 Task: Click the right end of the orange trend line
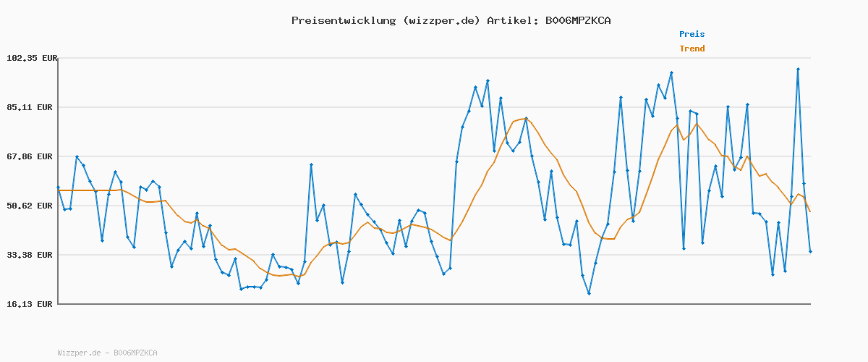click(810, 211)
